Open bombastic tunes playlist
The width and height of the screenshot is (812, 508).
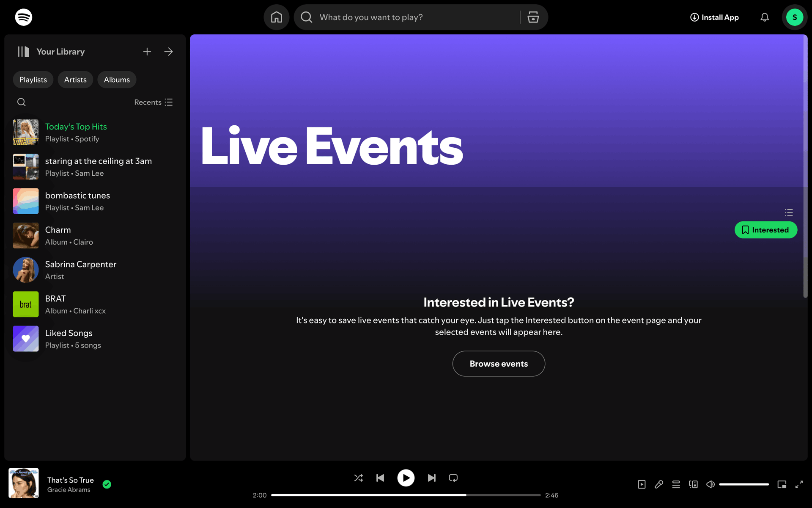click(95, 201)
